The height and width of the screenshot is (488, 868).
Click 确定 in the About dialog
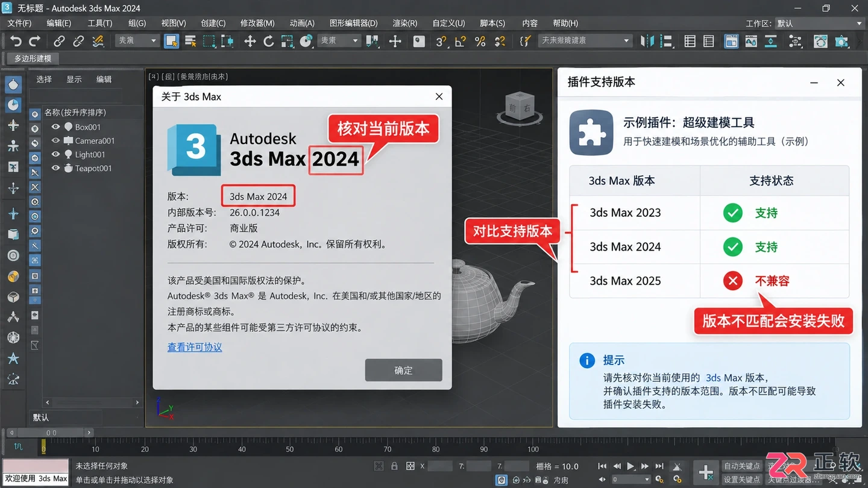pyautogui.click(x=403, y=370)
